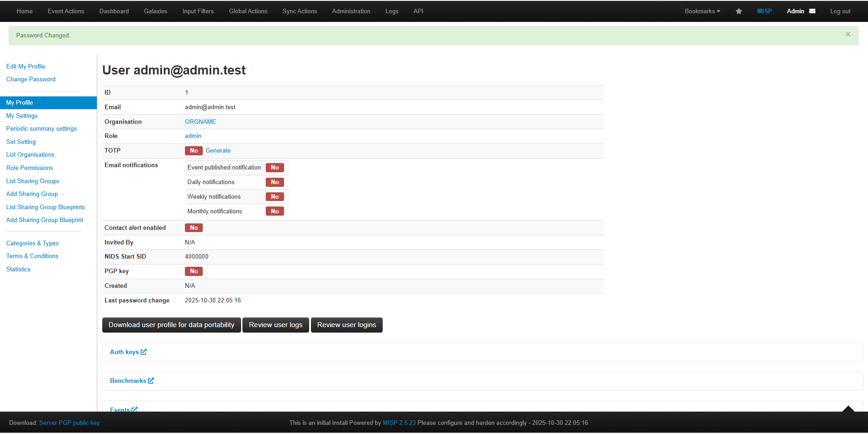Open Server PGP public key download link

click(69, 423)
